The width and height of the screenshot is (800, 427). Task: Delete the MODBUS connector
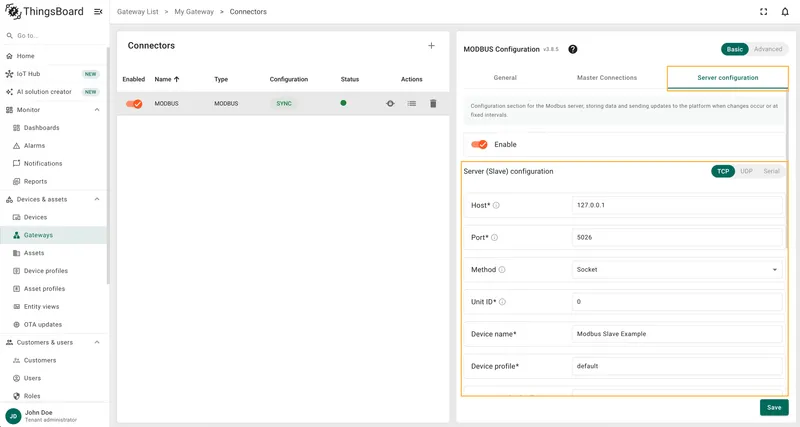[x=433, y=104]
